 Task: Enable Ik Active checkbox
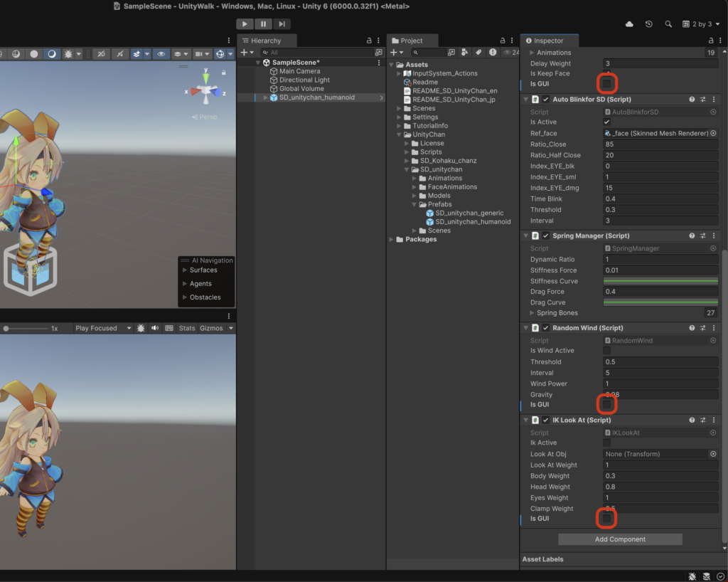point(606,443)
